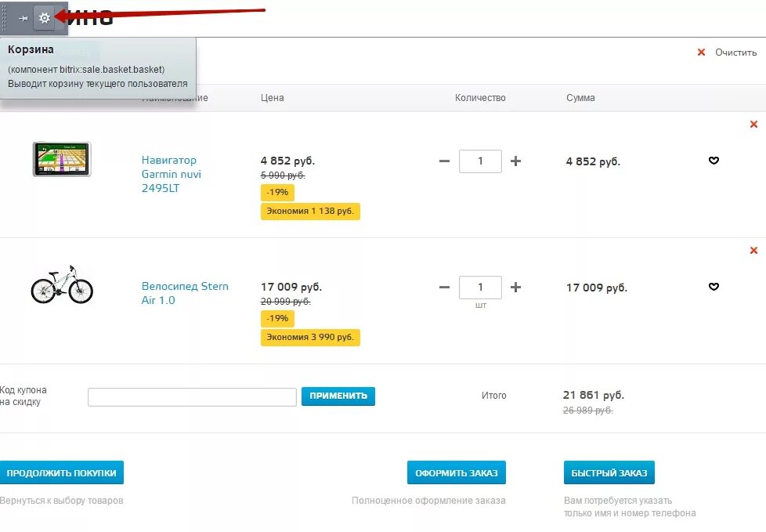
Task: Decrease quantity of Велосипед Stern
Action: 444,287
